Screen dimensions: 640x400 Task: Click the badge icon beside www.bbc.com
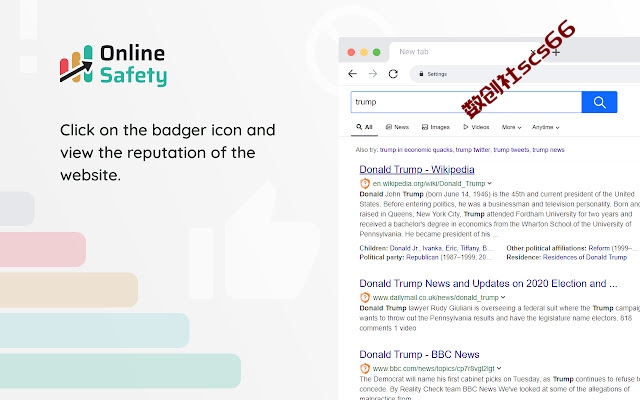[x=364, y=369]
